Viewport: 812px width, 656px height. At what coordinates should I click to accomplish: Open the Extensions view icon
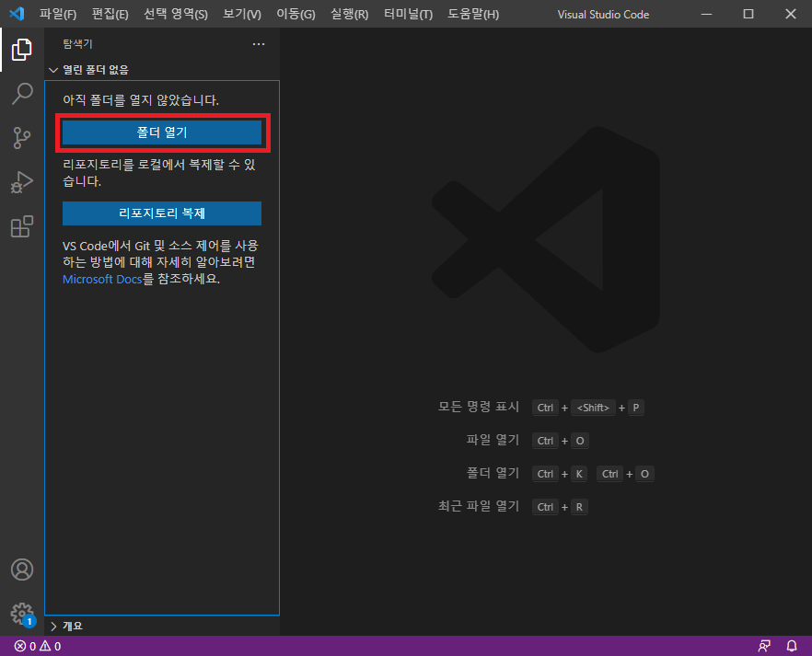[x=22, y=226]
